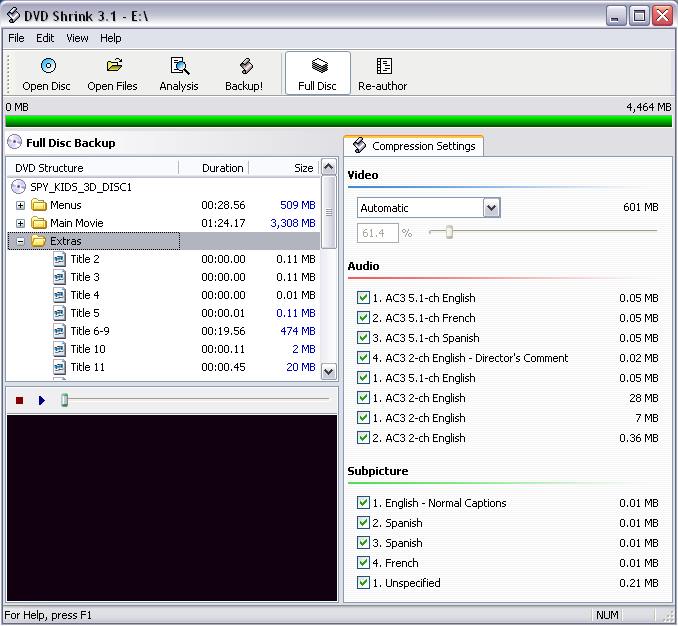Click the DVD structure scroll down arrow
Screen dimensions: 678x626
pos(329,372)
